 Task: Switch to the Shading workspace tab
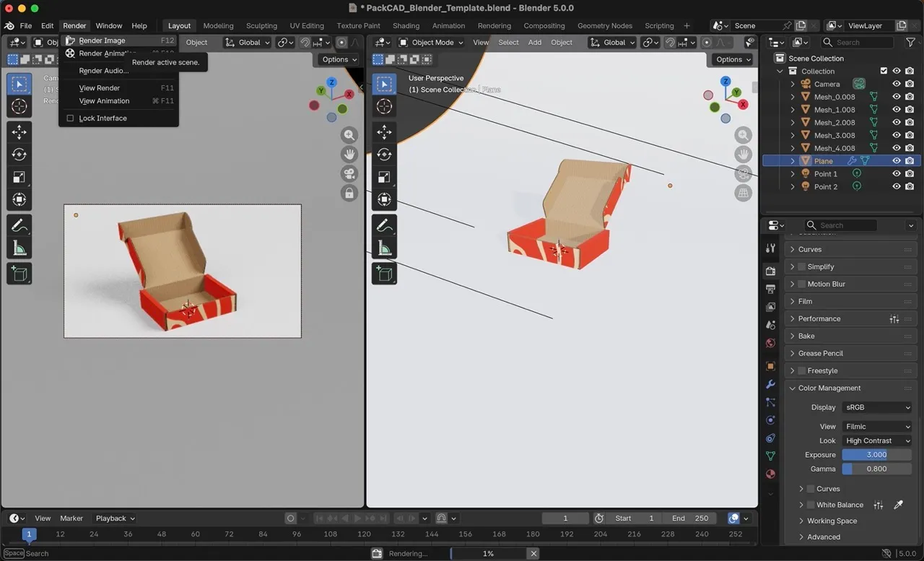click(x=406, y=25)
